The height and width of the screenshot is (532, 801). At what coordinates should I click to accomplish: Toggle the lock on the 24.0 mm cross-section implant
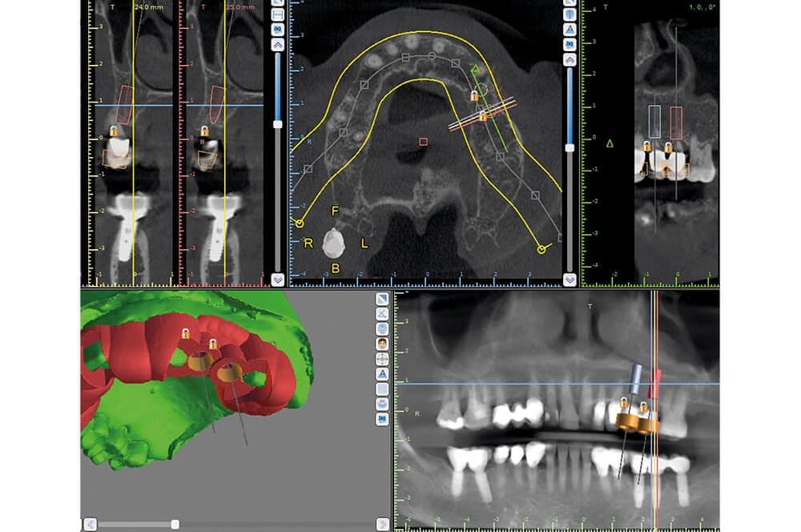click(x=114, y=131)
